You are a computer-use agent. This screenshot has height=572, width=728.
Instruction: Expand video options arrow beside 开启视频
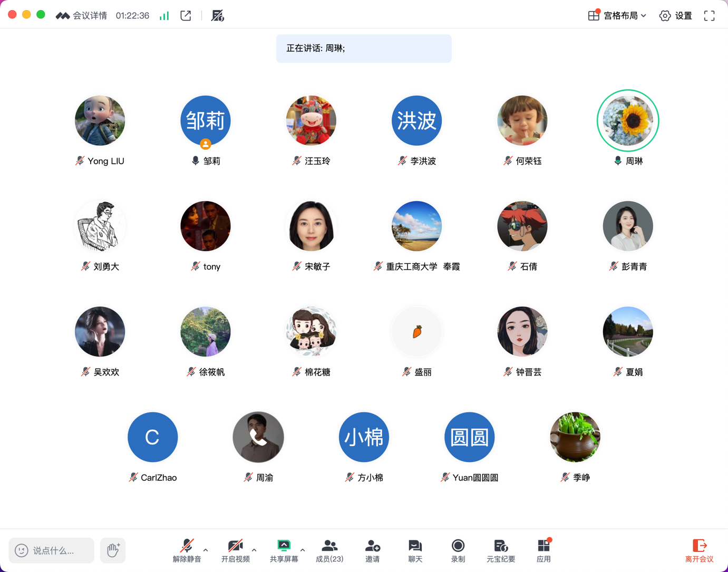point(254,550)
